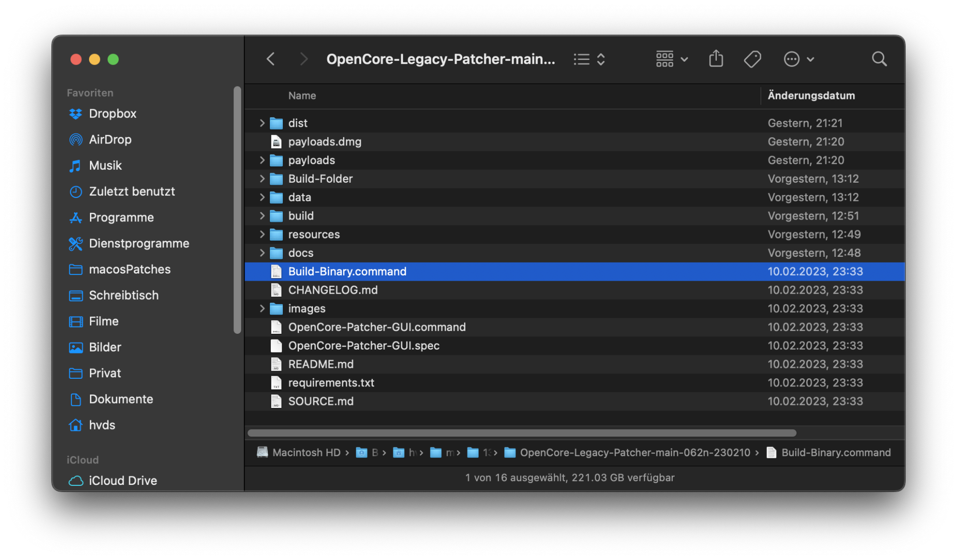Click Macintosh HD in path bar
This screenshot has width=957, height=560.
[306, 453]
